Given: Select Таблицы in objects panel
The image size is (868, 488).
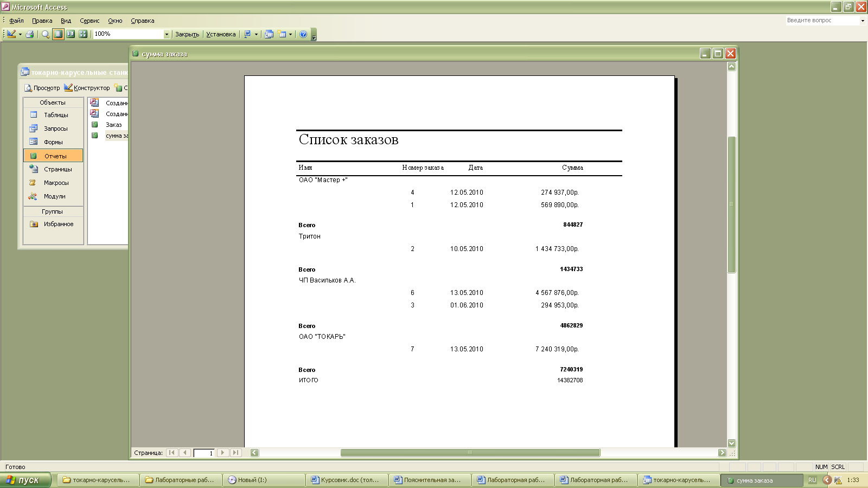Looking at the screenshot, I should pos(53,115).
